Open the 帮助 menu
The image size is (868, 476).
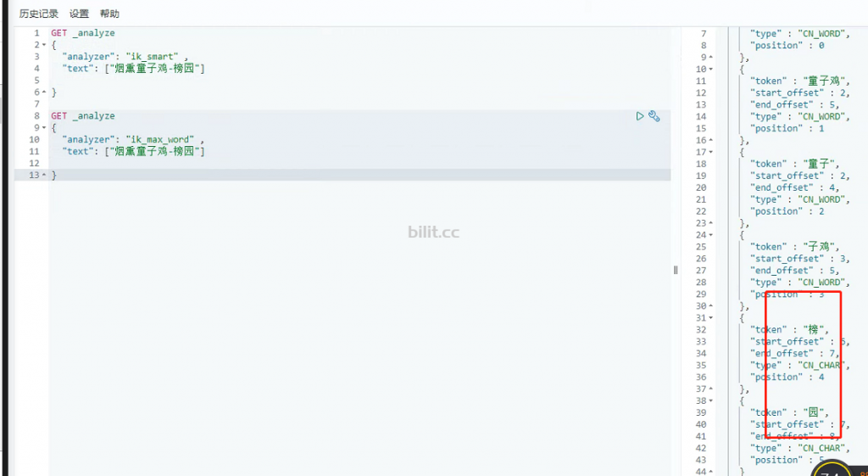pyautogui.click(x=109, y=14)
